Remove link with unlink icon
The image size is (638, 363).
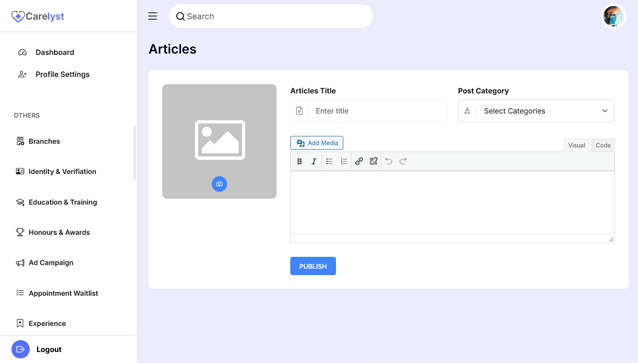pyautogui.click(x=374, y=161)
